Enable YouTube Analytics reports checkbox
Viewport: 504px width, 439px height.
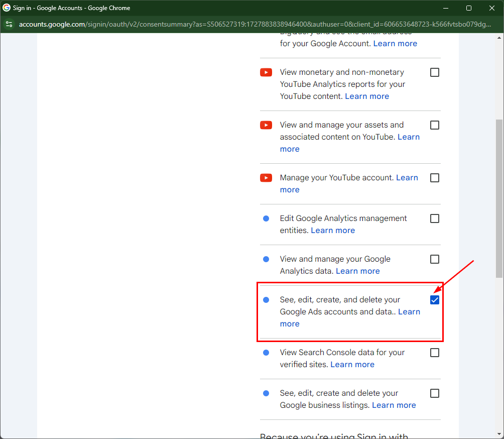click(435, 72)
